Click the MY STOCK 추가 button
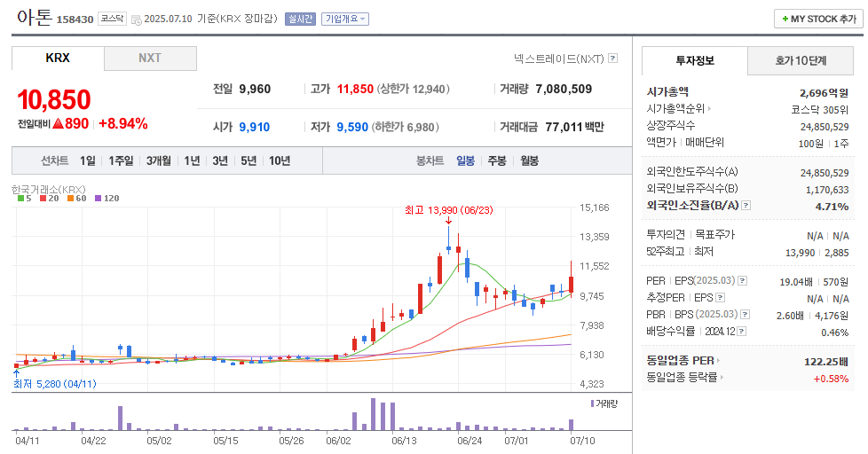Viewport: 868px width, 454px height. pos(818,19)
